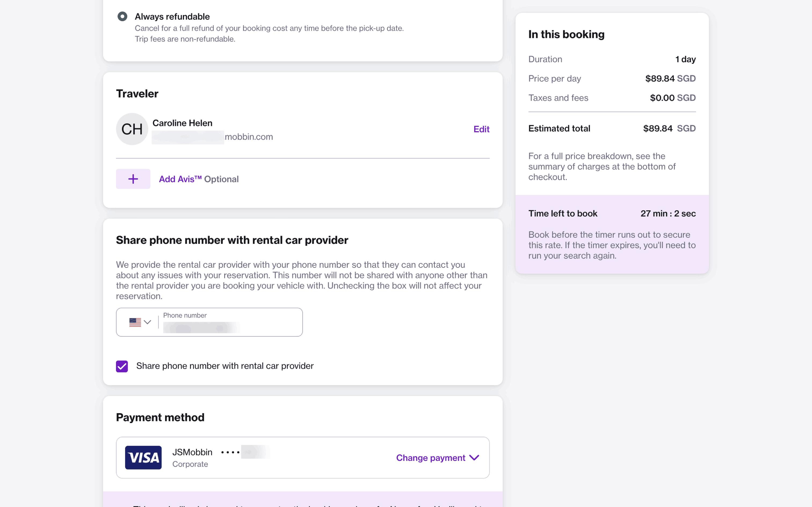
Task: Click the Time left to book timer
Action: point(668,214)
